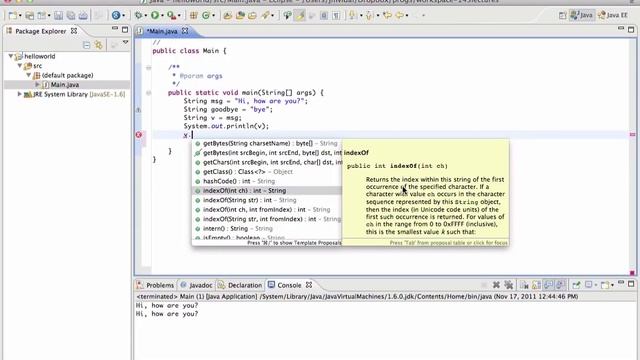Click Remove Launch in Console toolbar

pyautogui.click(x=496, y=285)
